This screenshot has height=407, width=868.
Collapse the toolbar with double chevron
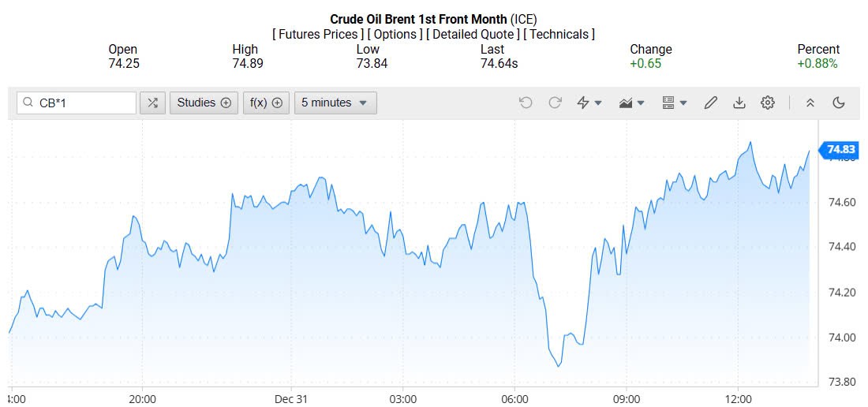click(x=810, y=103)
